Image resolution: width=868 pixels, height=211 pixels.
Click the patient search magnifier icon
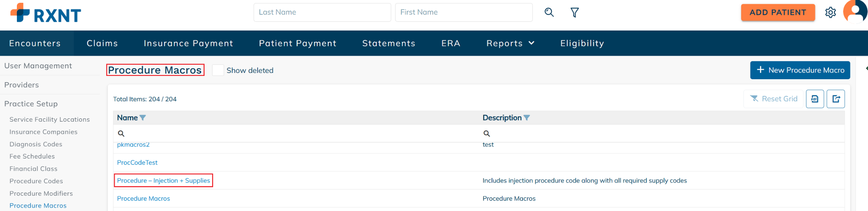(549, 12)
